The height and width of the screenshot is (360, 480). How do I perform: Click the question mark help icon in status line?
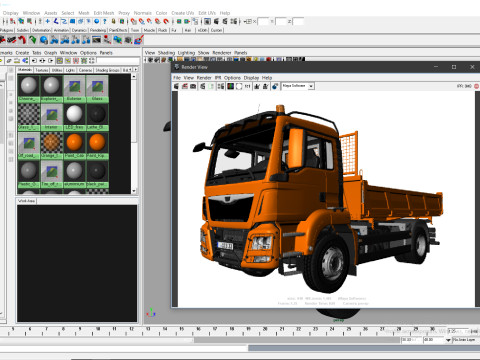(105, 21)
